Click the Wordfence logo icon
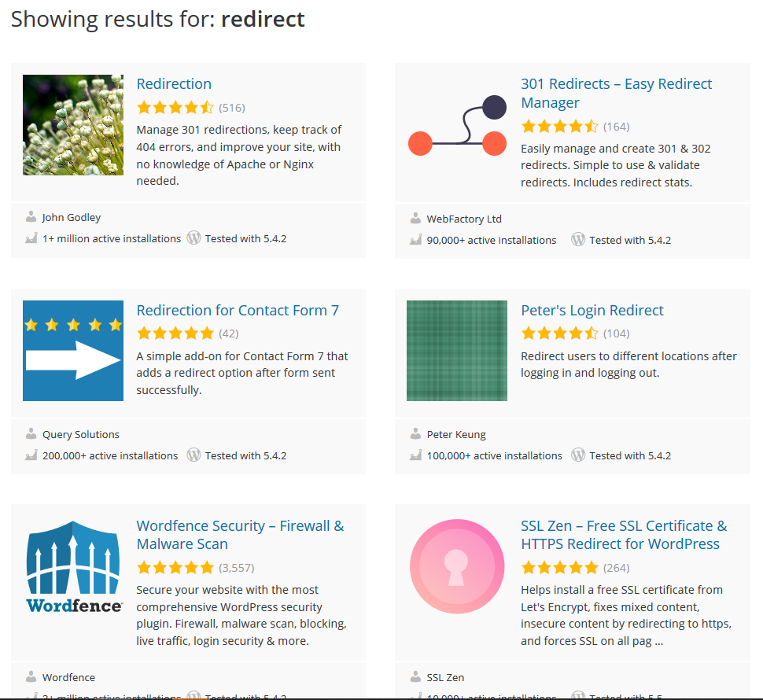 [x=73, y=566]
